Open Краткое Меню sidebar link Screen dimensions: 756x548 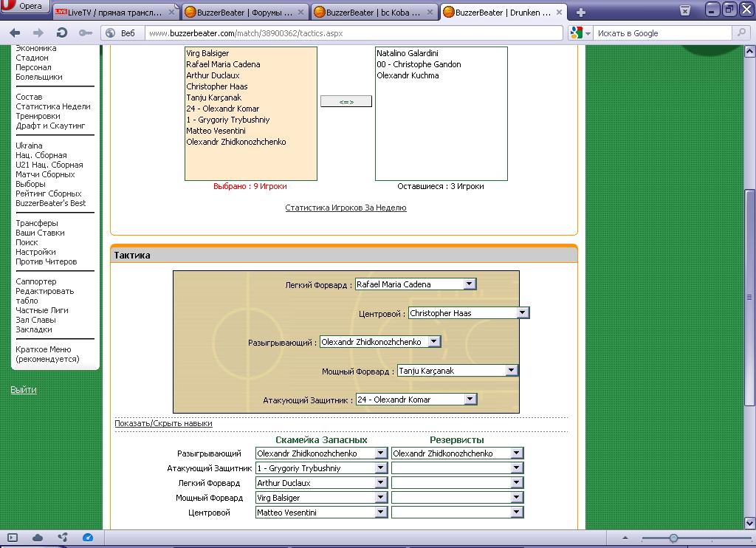47,354
